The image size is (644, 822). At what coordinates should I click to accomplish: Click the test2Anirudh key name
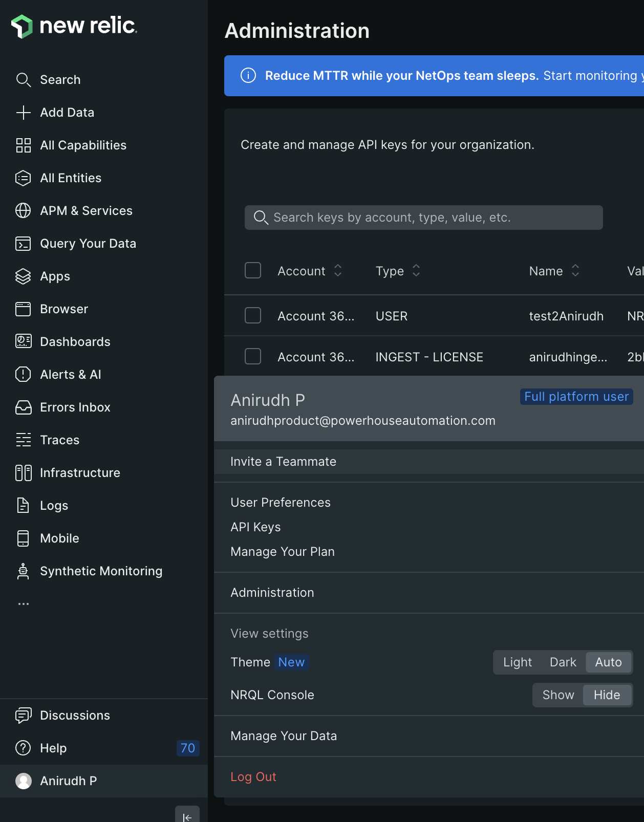tap(566, 316)
